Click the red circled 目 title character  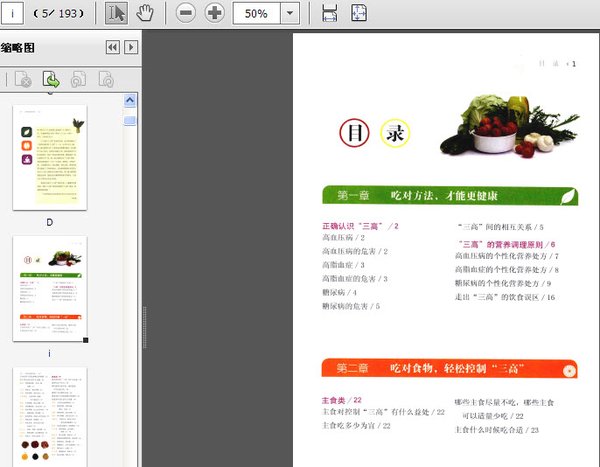[x=354, y=133]
